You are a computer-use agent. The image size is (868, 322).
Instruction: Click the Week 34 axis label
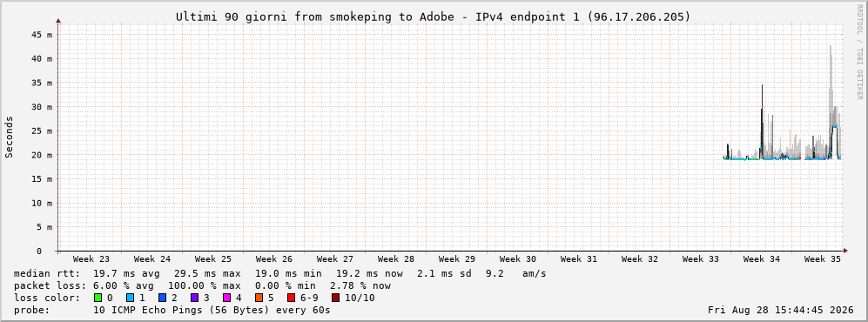coord(761,259)
